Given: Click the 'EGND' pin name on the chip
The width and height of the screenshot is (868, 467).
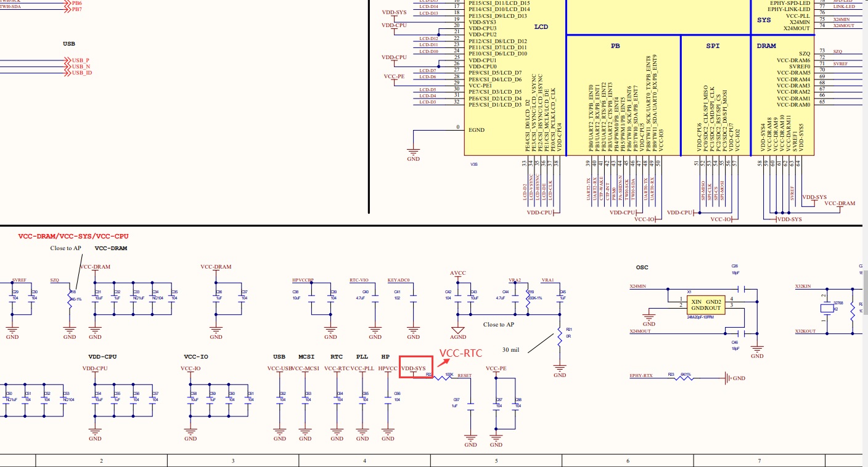Looking at the screenshot, I should point(477,131).
